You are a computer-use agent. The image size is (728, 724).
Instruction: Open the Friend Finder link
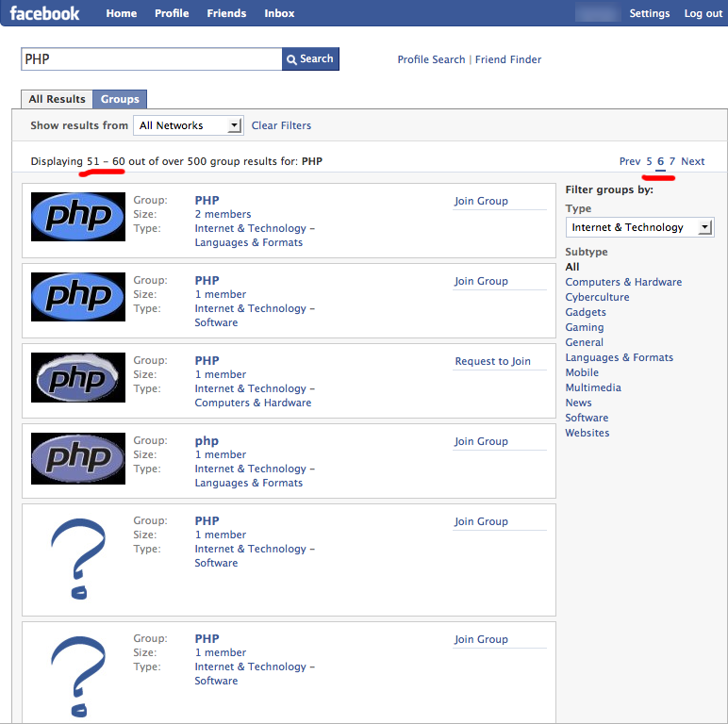click(508, 59)
